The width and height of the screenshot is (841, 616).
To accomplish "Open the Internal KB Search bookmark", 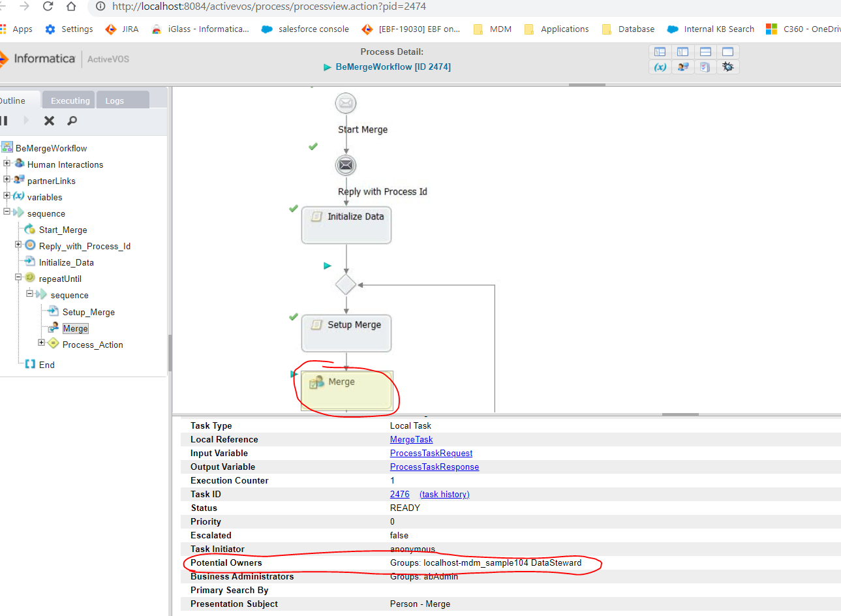I will pyautogui.click(x=711, y=29).
